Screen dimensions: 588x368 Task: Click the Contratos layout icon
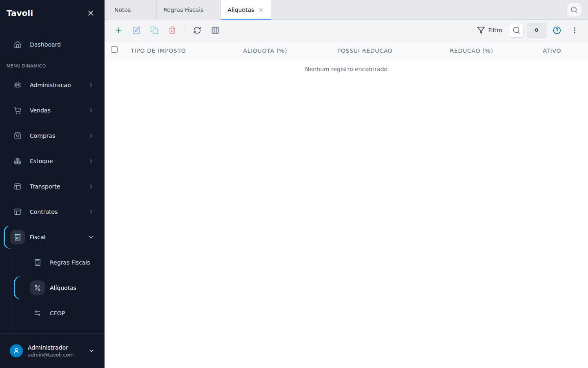coord(18,212)
